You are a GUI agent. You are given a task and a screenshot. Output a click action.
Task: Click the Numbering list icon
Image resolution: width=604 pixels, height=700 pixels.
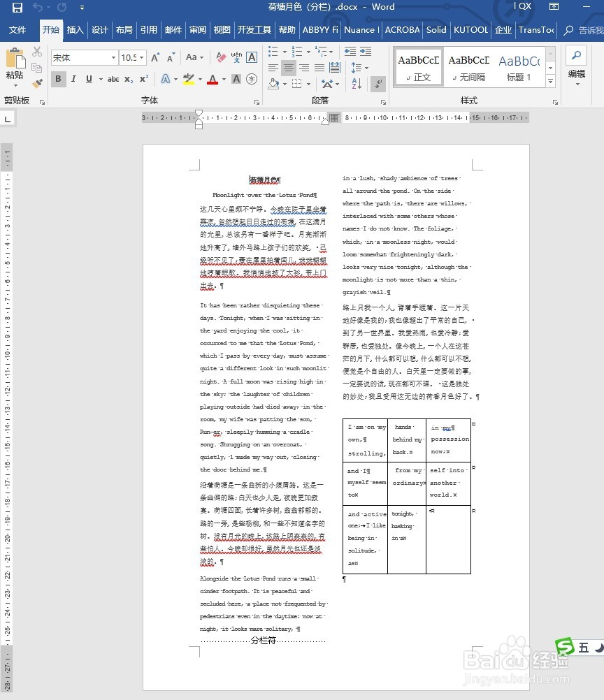[296, 51]
